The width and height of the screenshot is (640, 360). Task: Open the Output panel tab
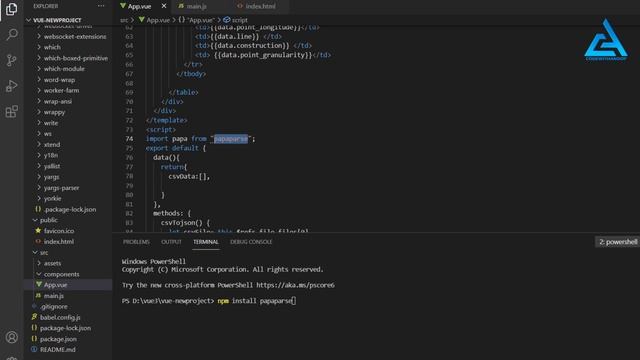click(171, 242)
